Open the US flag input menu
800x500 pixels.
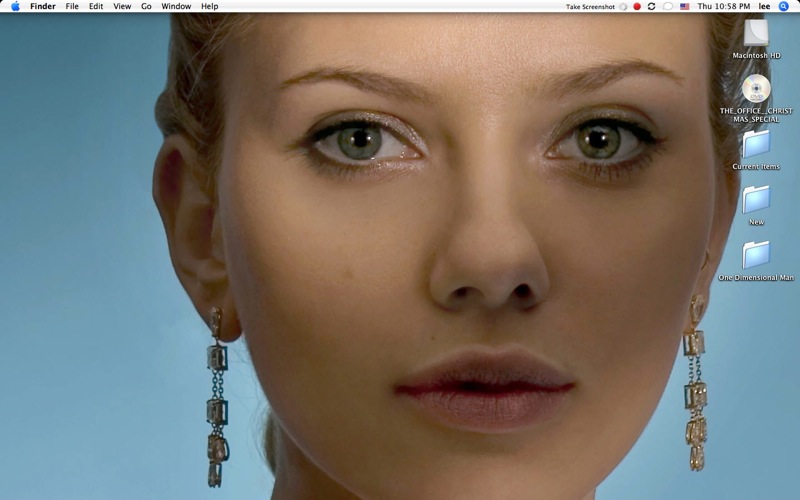point(685,7)
